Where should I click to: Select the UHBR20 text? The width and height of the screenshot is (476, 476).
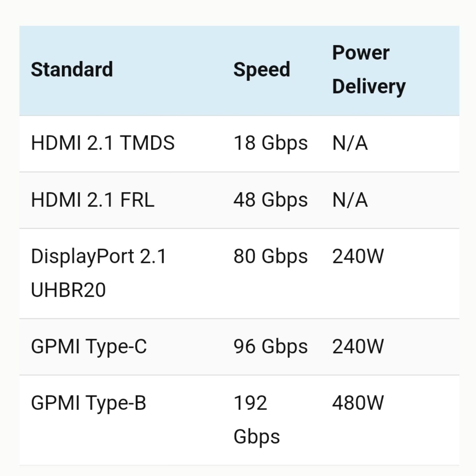[68, 290]
